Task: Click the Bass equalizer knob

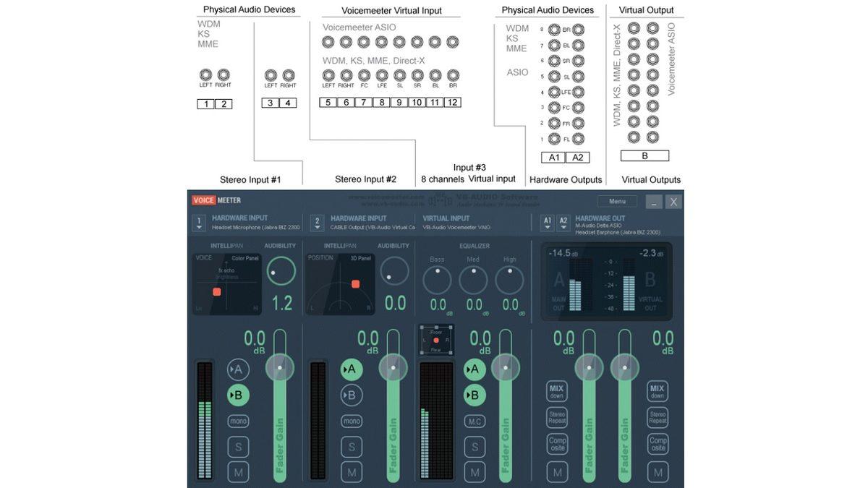Action: (x=437, y=280)
